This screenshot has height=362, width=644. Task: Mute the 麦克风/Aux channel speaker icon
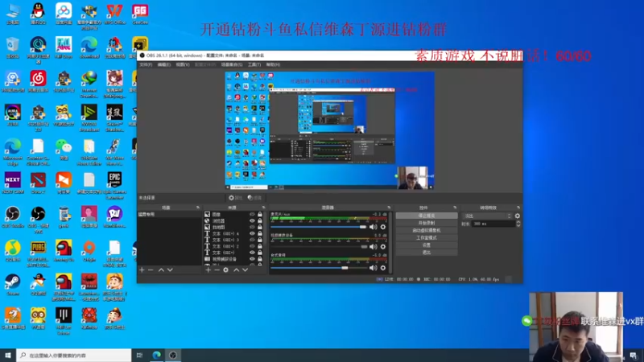pos(373,227)
